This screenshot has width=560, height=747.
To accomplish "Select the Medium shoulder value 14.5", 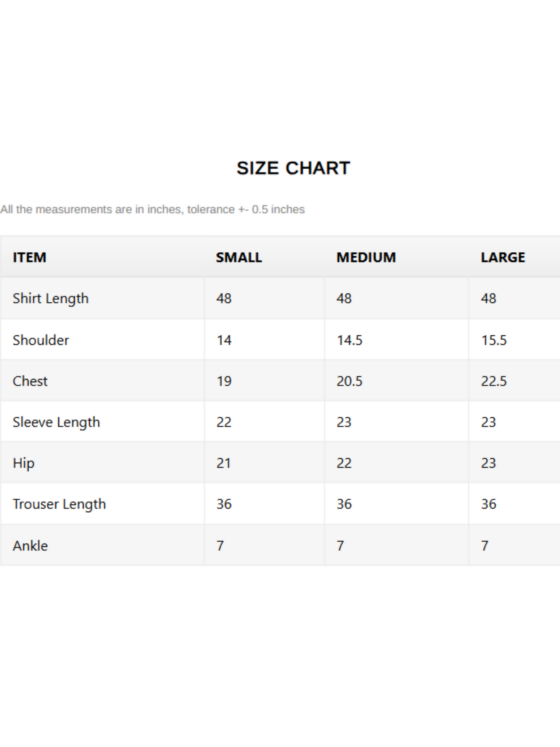I will pyautogui.click(x=349, y=340).
